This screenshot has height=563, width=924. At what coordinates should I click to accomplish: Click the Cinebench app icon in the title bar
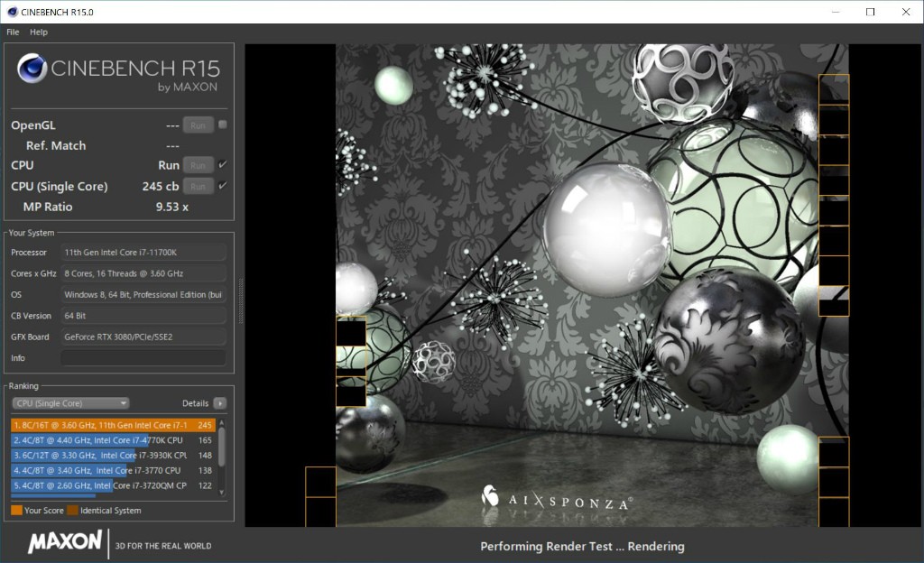(11, 12)
